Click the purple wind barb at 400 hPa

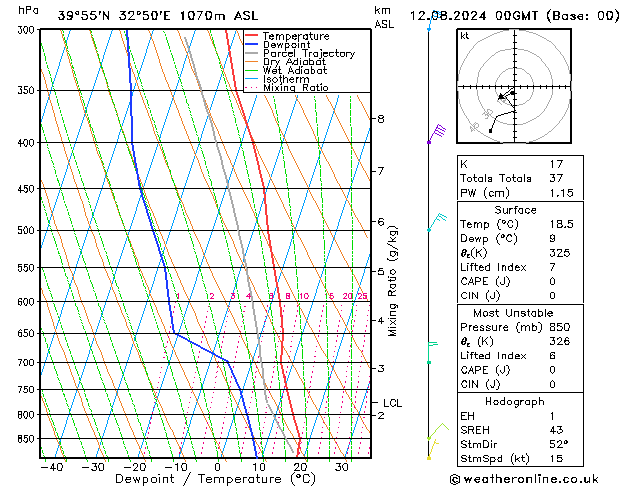coord(436,134)
